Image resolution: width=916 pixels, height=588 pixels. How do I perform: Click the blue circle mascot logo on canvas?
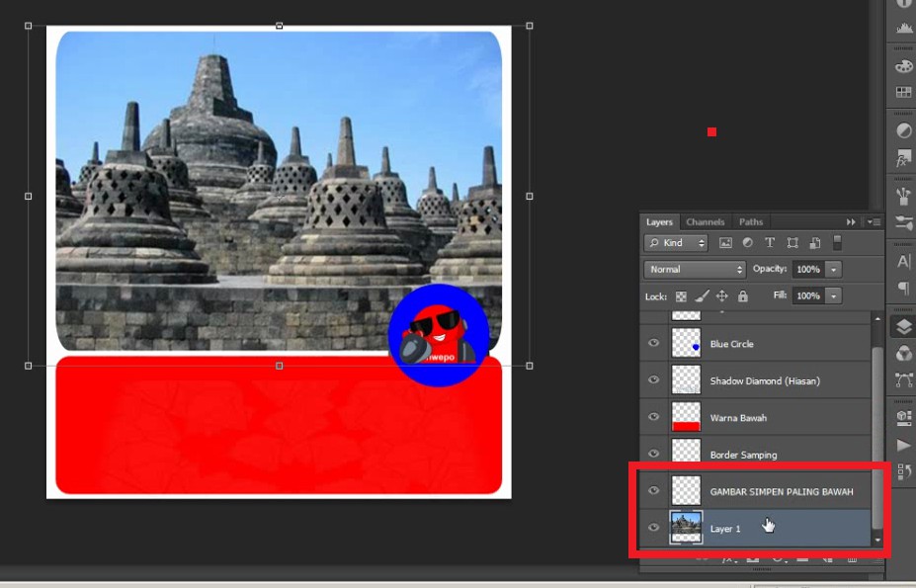pos(439,335)
